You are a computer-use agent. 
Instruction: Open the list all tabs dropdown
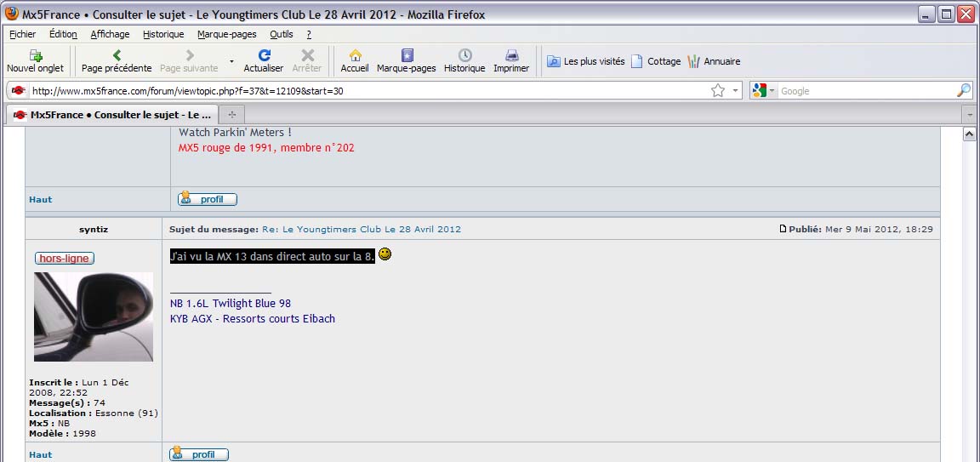pyautogui.click(x=971, y=115)
